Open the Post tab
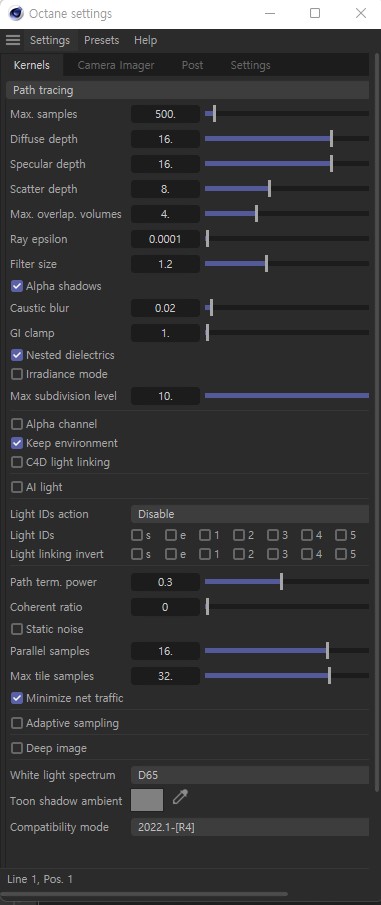Image resolution: width=381 pixels, height=905 pixels. click(x=192, y=65)
